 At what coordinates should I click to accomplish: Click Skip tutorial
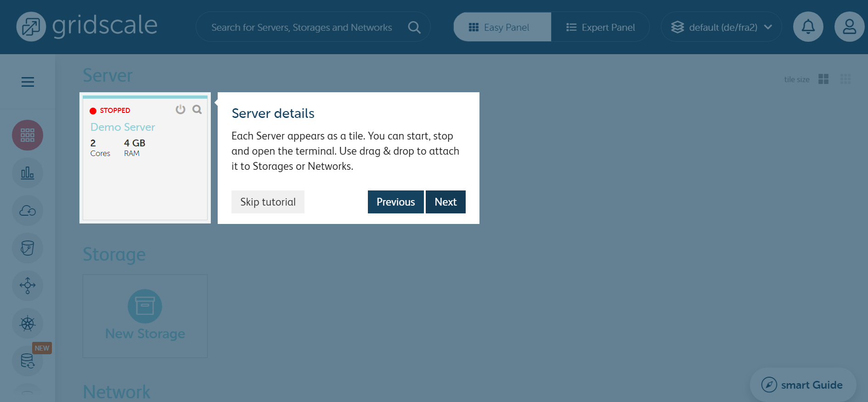pos(268,202)
